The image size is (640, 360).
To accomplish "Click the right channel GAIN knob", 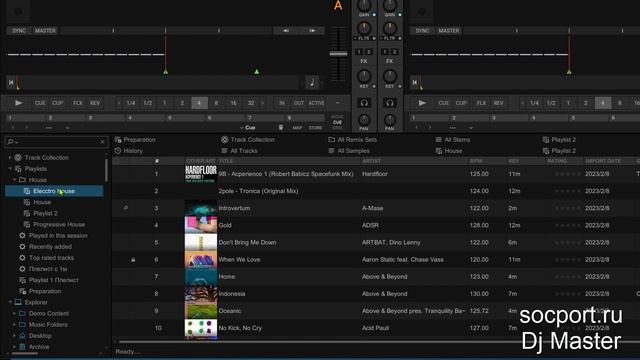I will pyautogui.click(x=390, y=5).
